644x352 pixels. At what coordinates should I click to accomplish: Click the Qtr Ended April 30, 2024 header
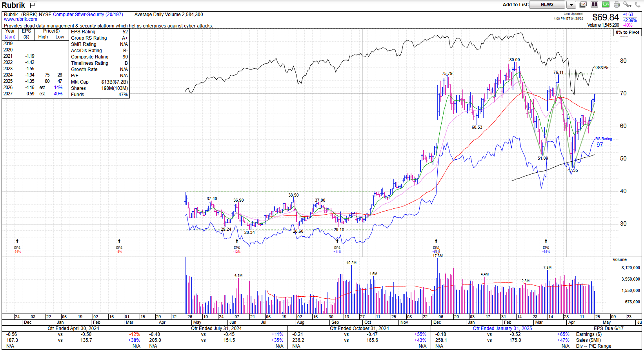click(x=73, y=328)
